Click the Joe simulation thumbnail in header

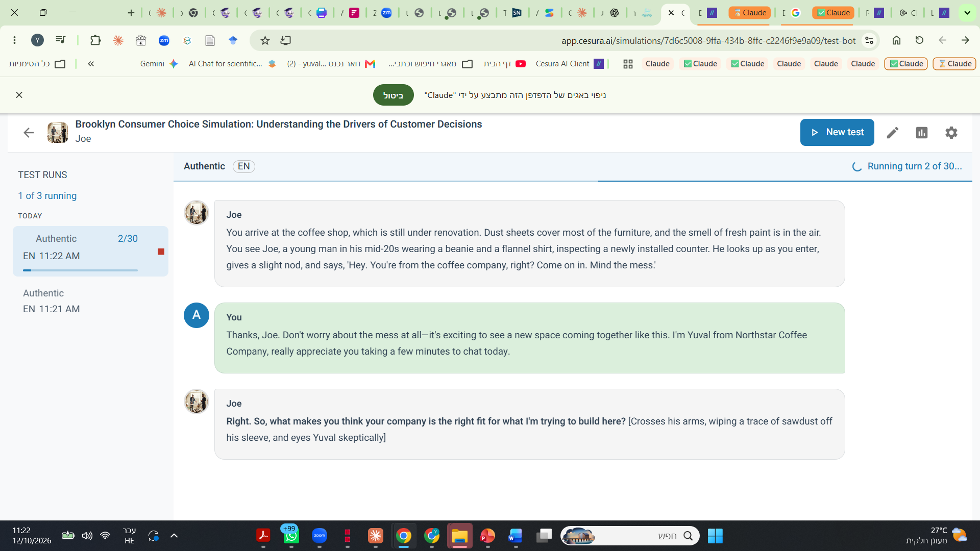pos(58,133)
